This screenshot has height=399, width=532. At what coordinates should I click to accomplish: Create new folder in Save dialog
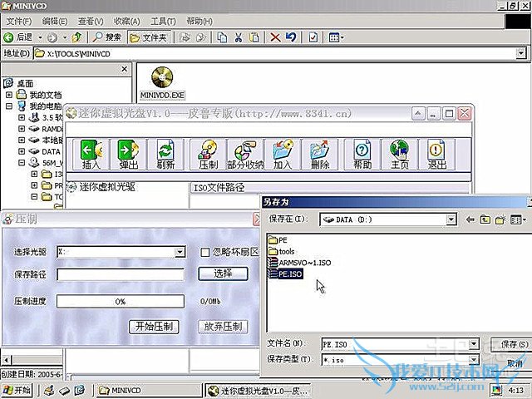click(x=500, y=219)
